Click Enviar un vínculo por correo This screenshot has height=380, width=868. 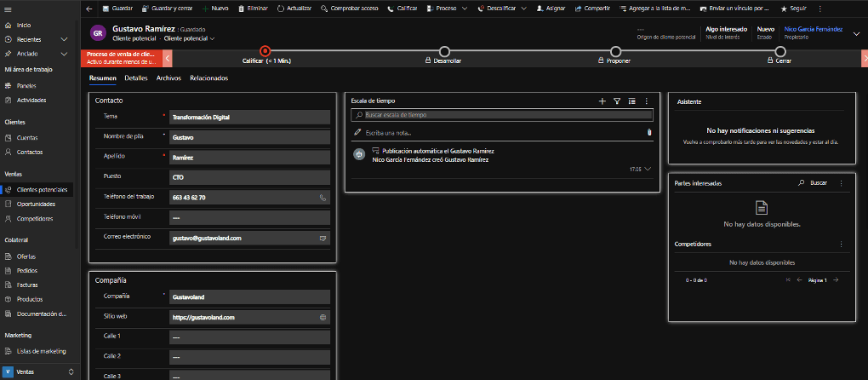[x=734, y=9]
